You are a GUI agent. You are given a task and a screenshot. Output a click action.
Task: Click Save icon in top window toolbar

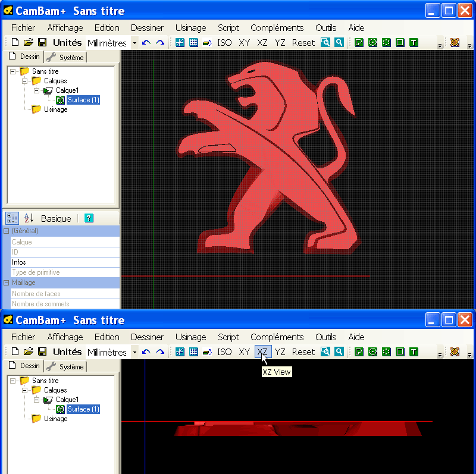click(x=42, y=42)
